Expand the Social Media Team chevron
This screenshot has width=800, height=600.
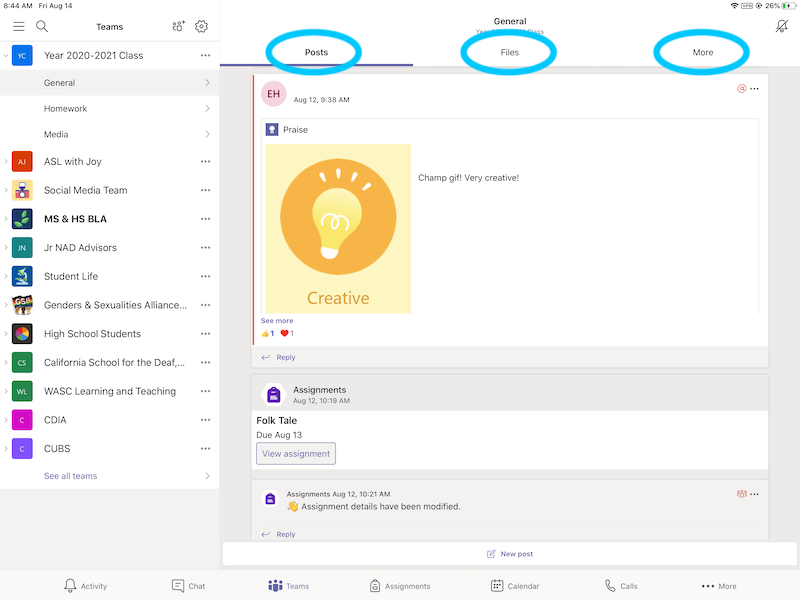tap(6, 190)
